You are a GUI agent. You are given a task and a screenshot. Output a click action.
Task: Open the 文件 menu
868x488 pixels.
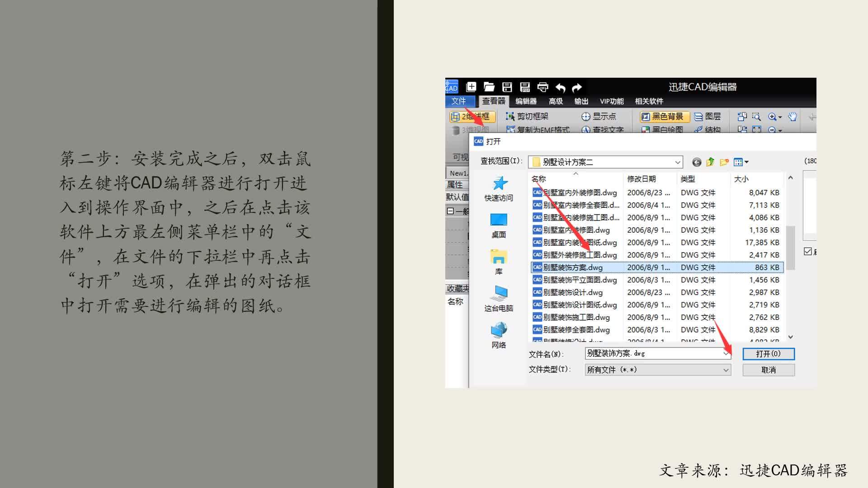[458, 101]
